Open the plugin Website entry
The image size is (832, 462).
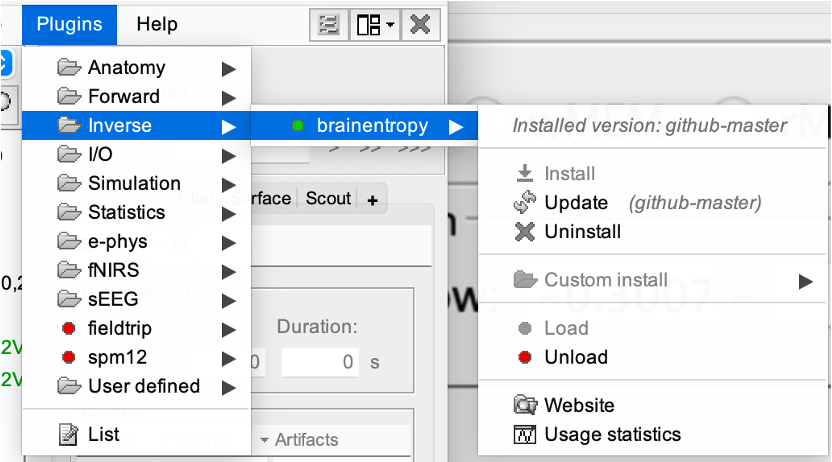point(579,405)
